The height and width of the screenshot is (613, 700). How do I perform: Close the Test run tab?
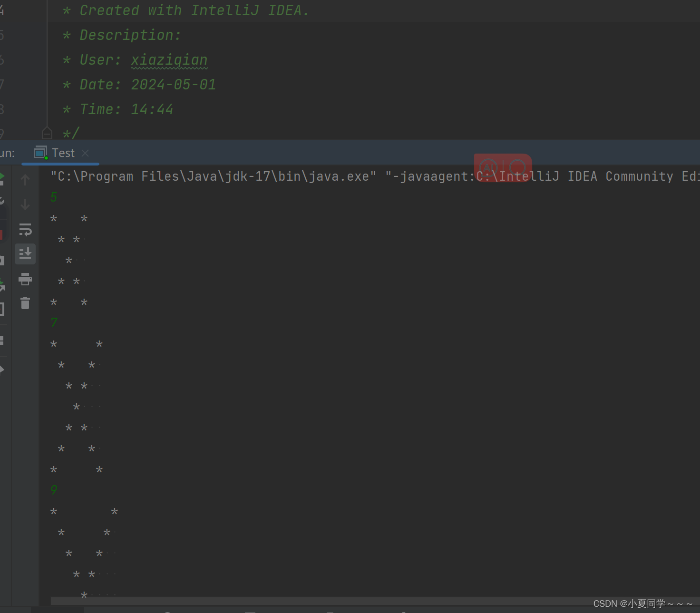tap(85, 153)
